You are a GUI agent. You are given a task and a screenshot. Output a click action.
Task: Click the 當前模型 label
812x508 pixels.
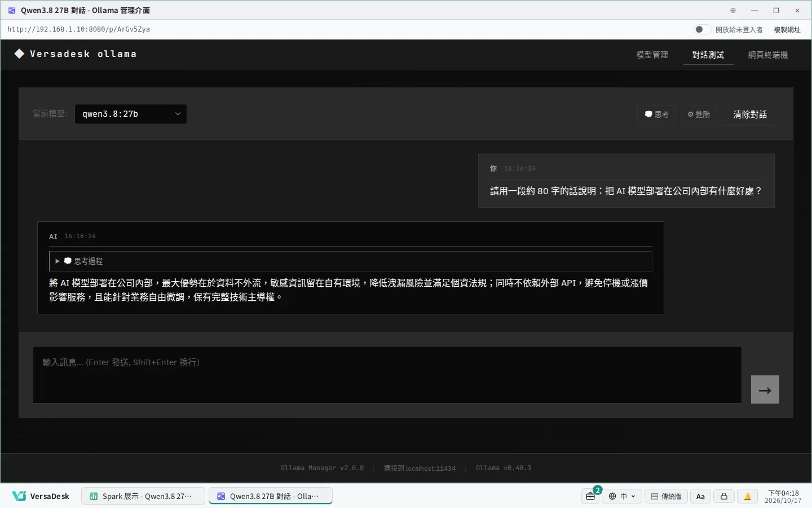50,113
